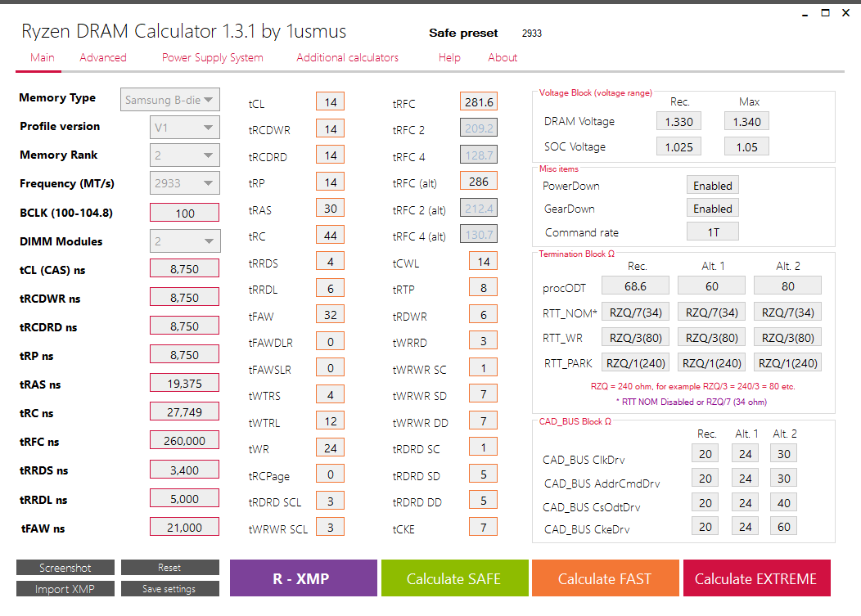Viewport: 861px width, 616px height.
Task: Select the Profile version dropdown
Action: click(x=183, y=126)
